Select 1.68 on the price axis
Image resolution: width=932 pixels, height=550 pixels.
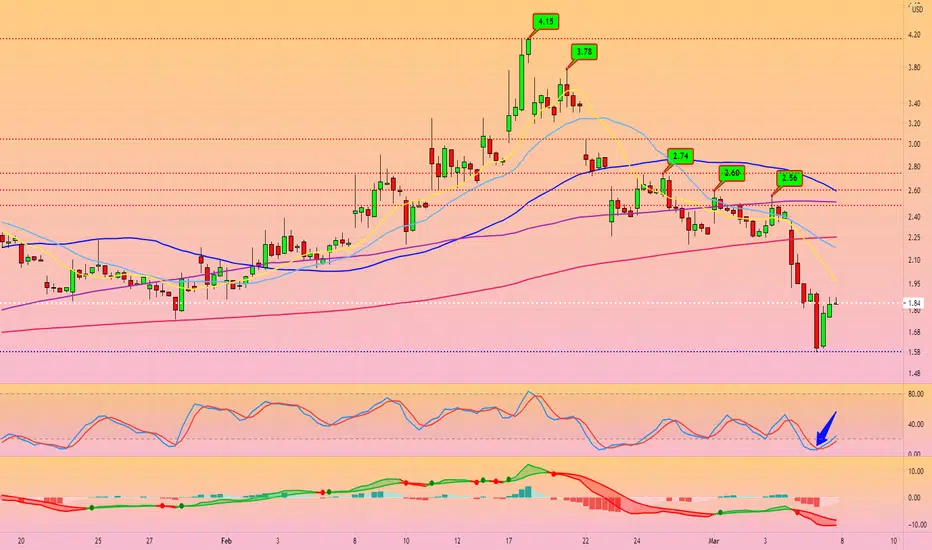[x=914, y=332]
